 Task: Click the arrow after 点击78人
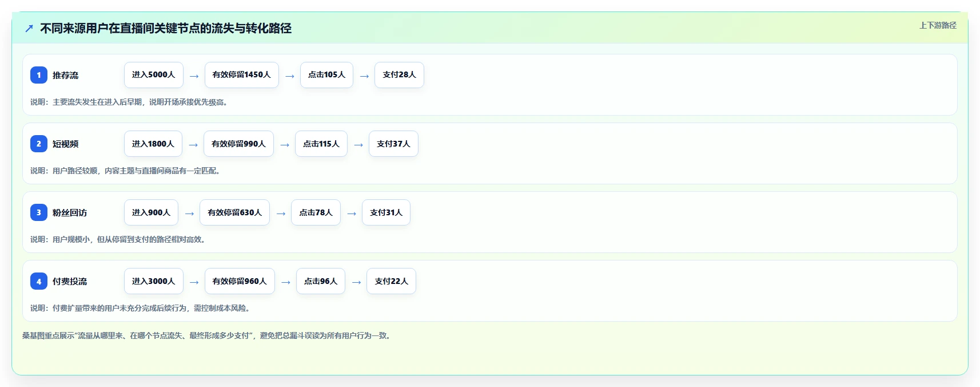pyautogui.click(x=351, y=213)
